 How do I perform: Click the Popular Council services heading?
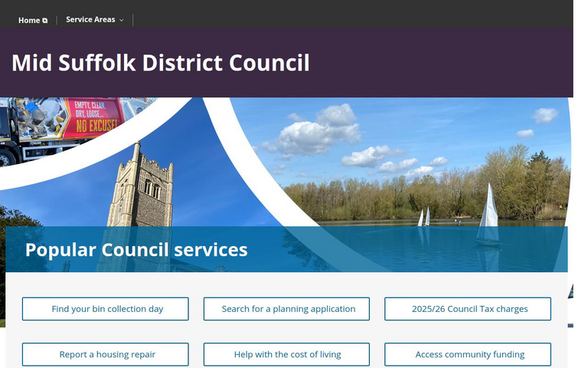point(136,250)
